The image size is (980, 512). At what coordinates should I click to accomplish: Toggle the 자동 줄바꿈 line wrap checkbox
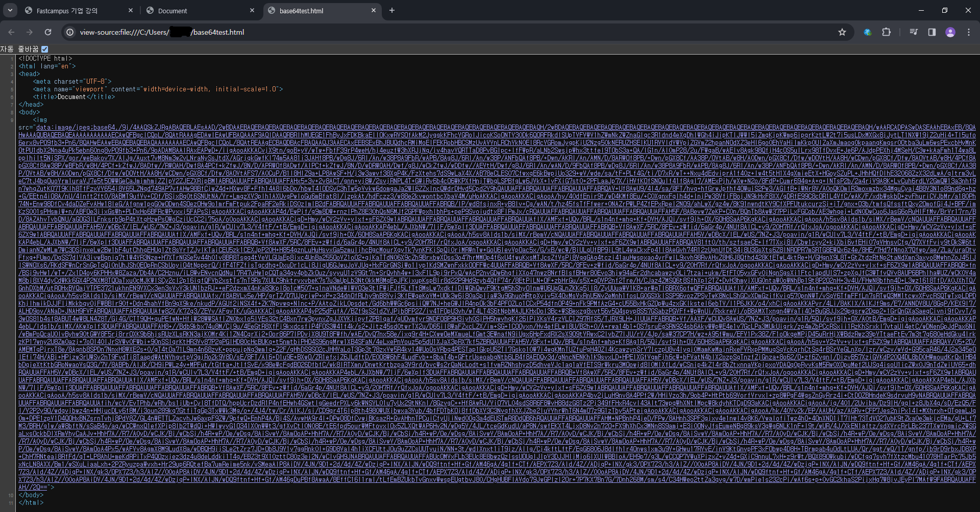pos(45,49)
